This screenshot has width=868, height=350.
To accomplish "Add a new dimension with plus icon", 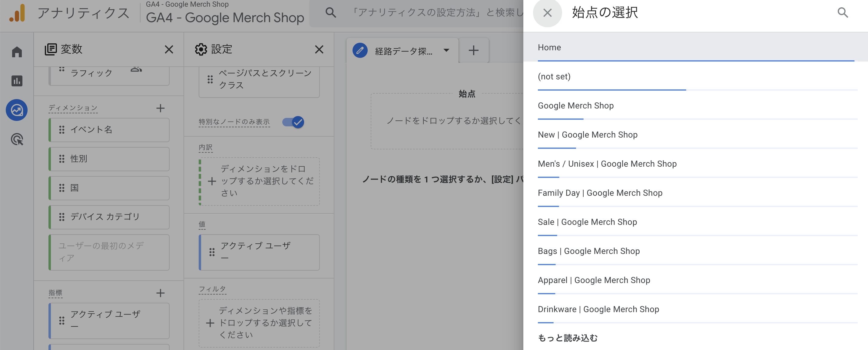I will [x=161, y=108].
